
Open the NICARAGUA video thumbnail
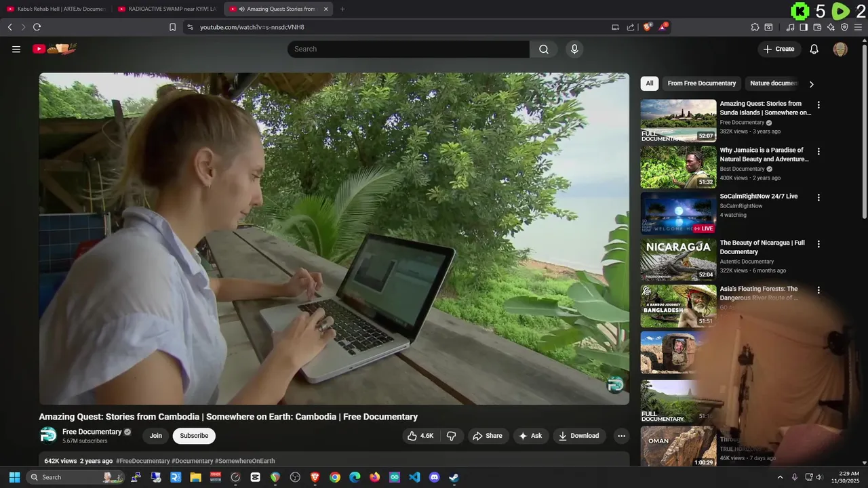(x=678, y=260)
